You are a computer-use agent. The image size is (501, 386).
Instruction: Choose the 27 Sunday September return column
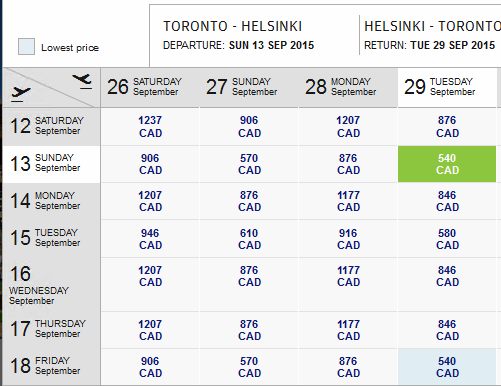[x=249, y=87]
